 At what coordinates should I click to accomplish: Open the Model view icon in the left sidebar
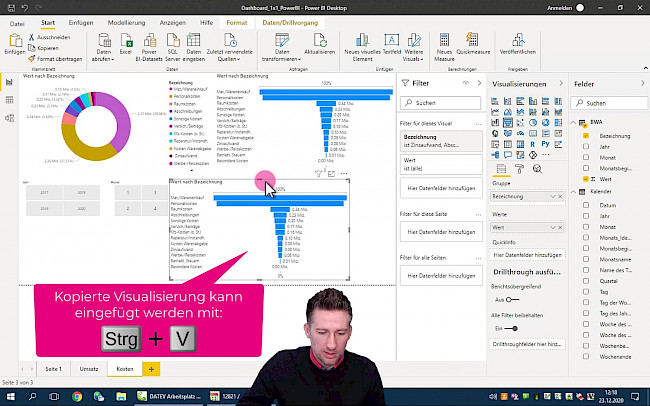(x=9, y=116)
